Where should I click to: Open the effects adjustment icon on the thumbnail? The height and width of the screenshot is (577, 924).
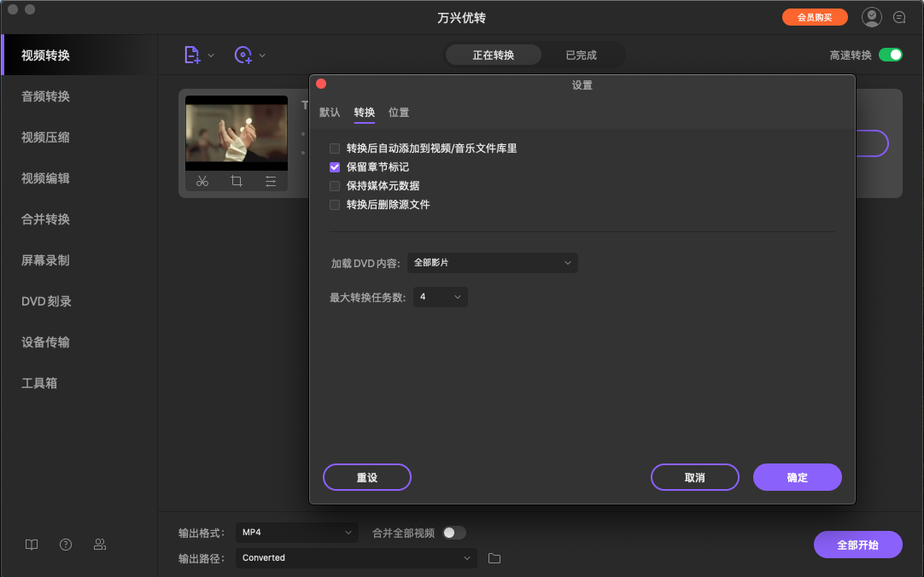click(269, 181)
